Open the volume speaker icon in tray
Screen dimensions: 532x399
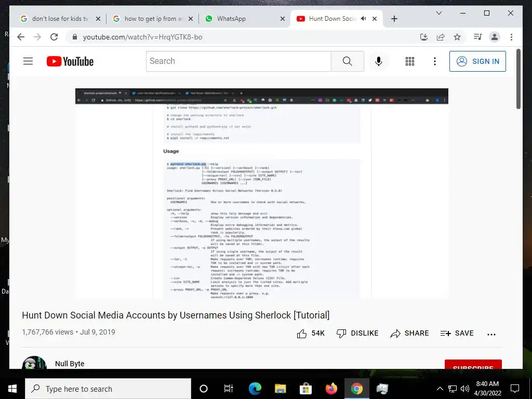coord(465,389)
